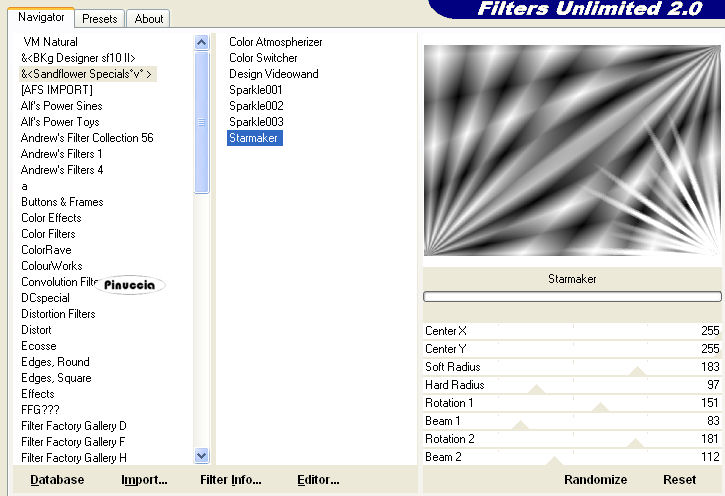Reset the filter settings
The height and width of the screenshot is (496, 725).
[679, 480]
